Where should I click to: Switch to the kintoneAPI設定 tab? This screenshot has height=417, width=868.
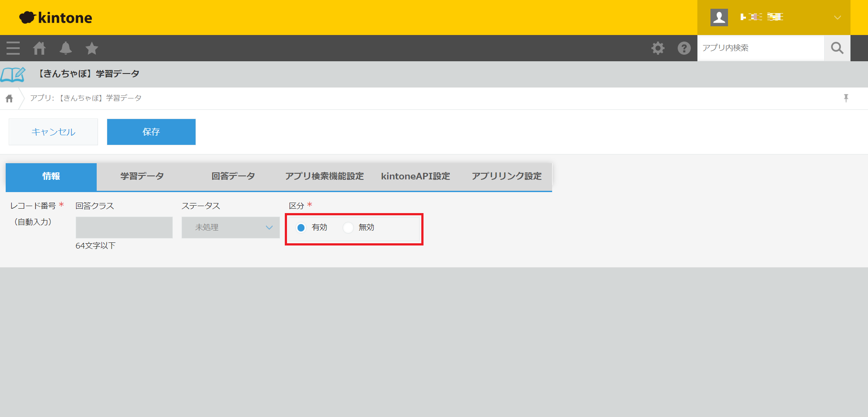pyautogui.click(x=415, y=176)
